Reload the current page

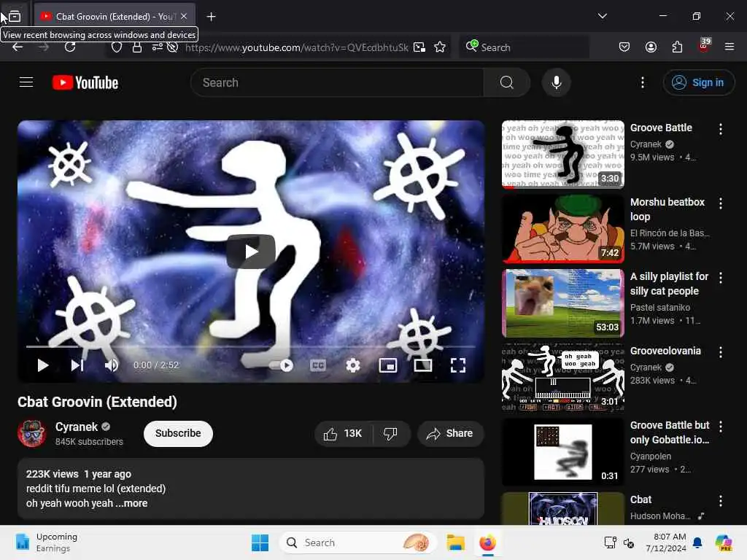(70, 47)
